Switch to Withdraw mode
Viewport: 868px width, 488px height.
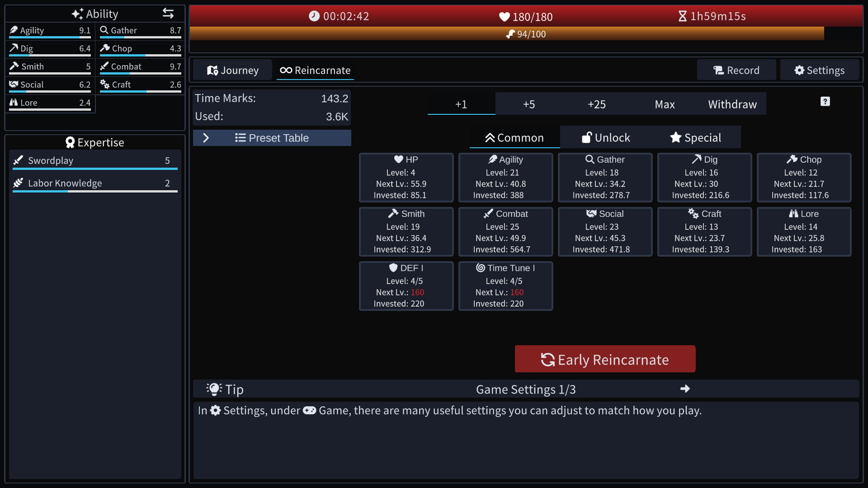(x=732, y=104)
